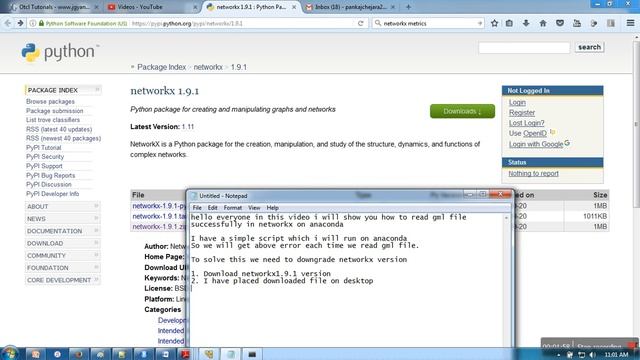Open Notepad Help menu

coord(272,208)
